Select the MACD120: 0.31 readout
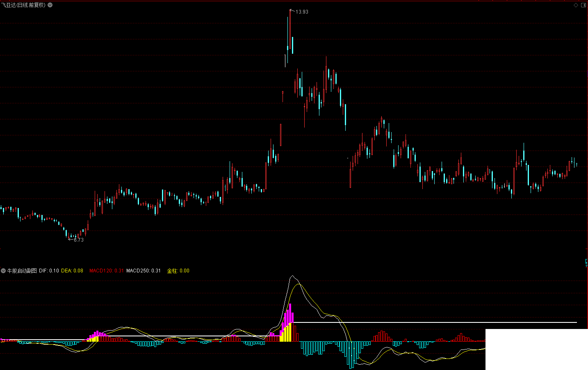588x370 pixels. pyautogui.click(x=107, y=271)
